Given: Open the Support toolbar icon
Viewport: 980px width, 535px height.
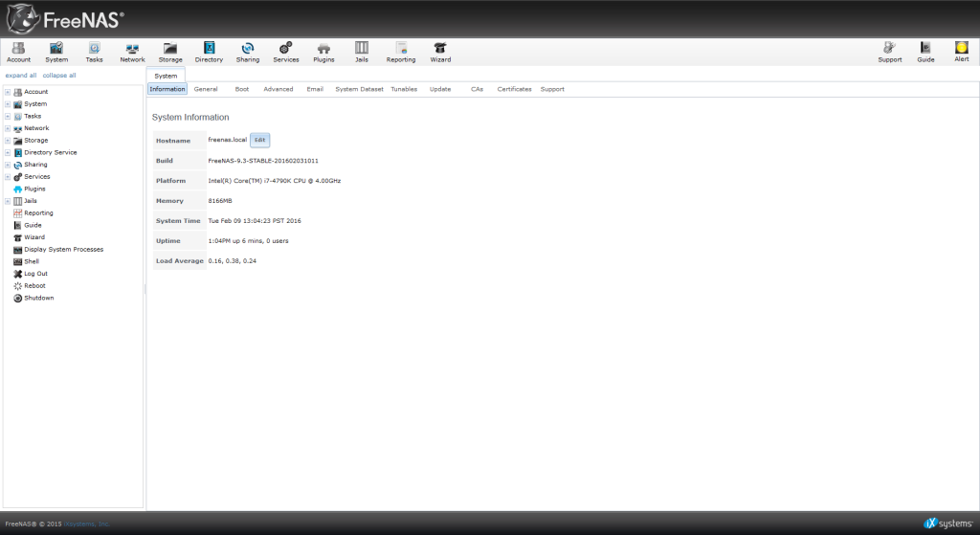Looking at the screenshot, I should [x=889, y=52].
